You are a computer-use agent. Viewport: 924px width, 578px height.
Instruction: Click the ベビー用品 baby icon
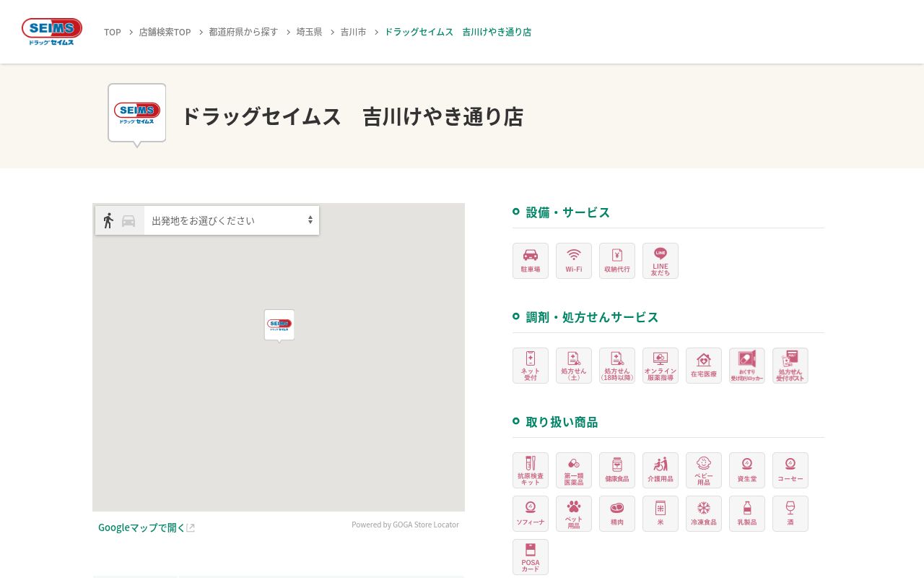(x=704, y=470)
